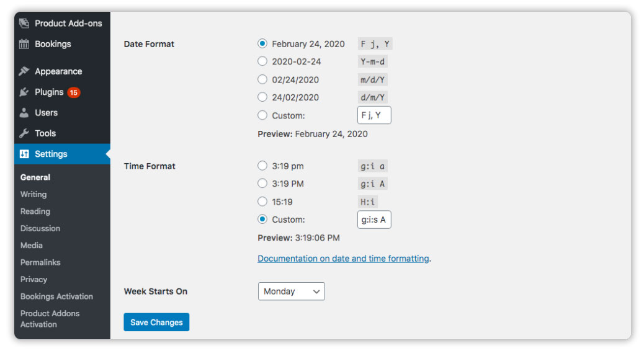Select the Custom date format radio
The height and width of the screenshot is (351, 644).
(262, 115)
